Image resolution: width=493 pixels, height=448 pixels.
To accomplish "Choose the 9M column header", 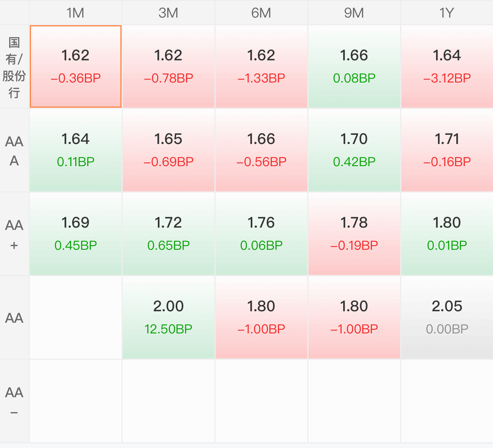I will [354, 13].
